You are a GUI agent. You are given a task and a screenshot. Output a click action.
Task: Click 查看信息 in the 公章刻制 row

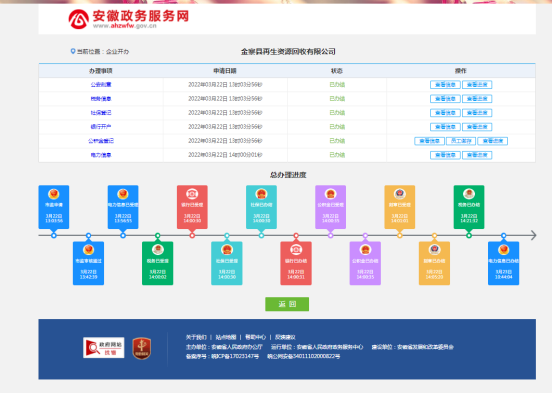[445, 85]
